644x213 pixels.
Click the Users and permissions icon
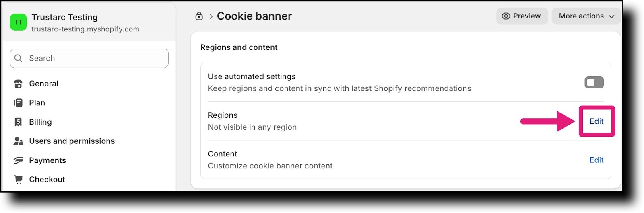pos(18,141)
